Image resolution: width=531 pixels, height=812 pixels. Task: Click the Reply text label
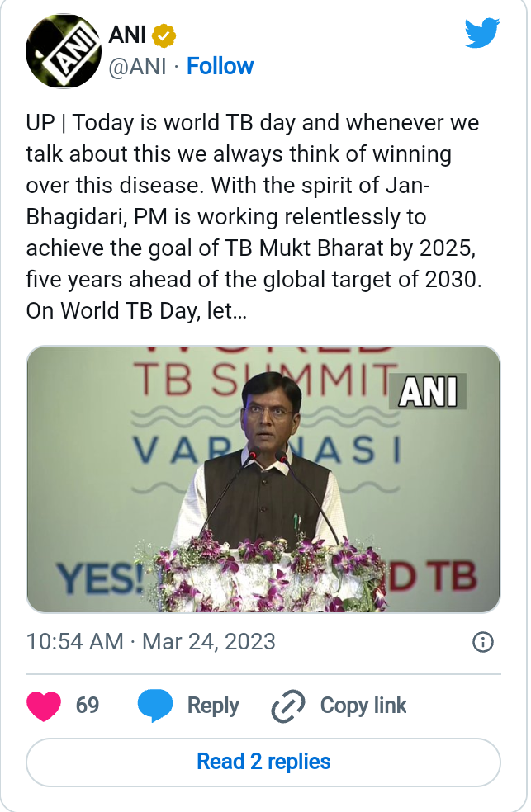point(213,706)
